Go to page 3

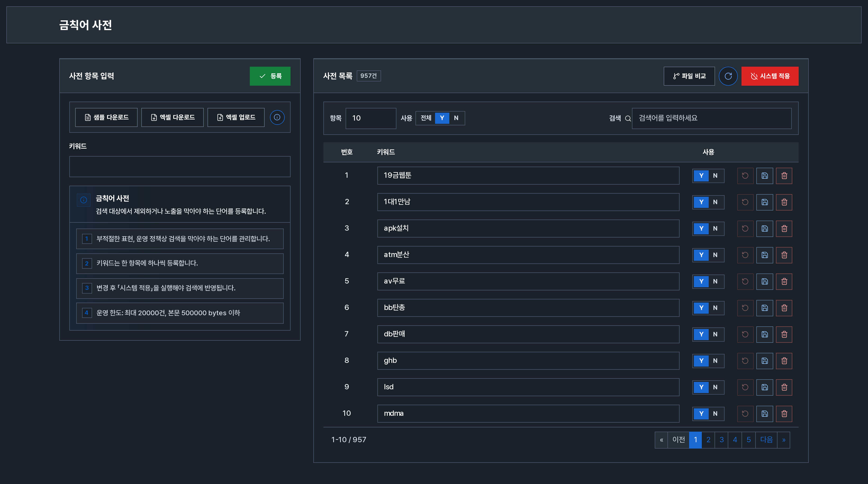(x=721, y=440)
